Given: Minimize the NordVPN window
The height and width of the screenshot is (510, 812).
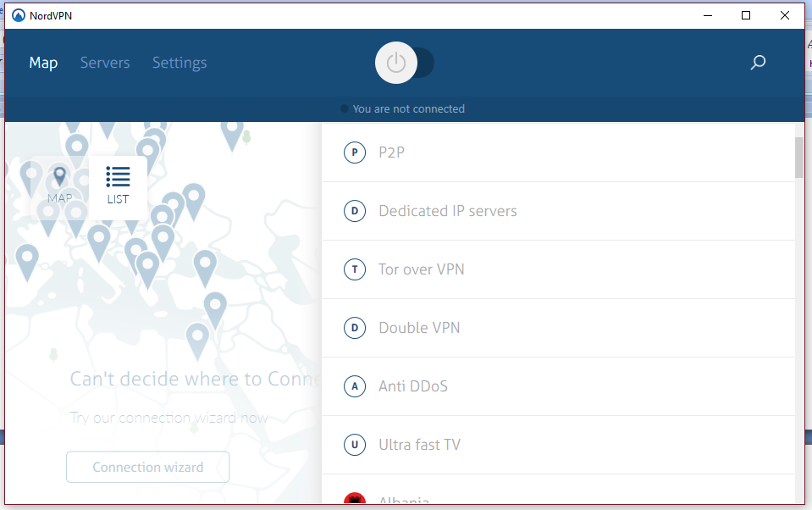Looking at the screenshot, I should [708, 15].
